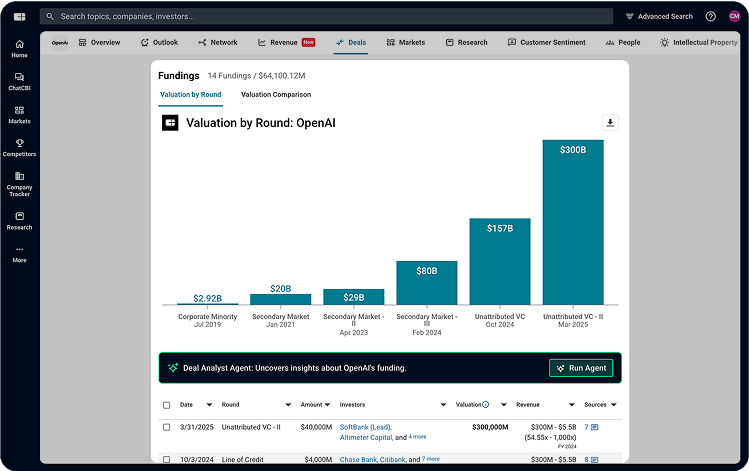Check the 10/3/2024 funding row checkbox
The image size is (749, 471).
point(166,459)
